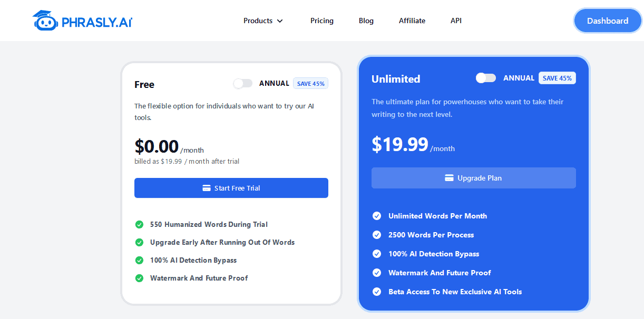Enable annual billing on the Unlimited plan
This screenshot has width=644, height=319.
[x=485, y=77]
